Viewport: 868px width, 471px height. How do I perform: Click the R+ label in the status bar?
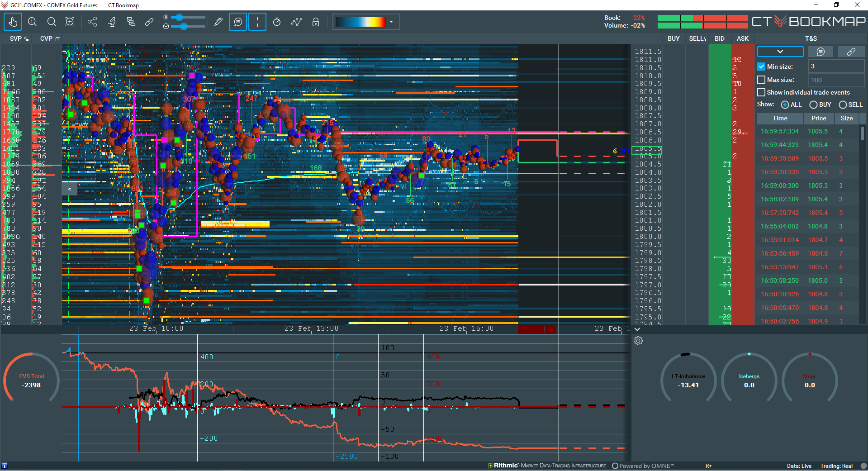pos(708,466)
